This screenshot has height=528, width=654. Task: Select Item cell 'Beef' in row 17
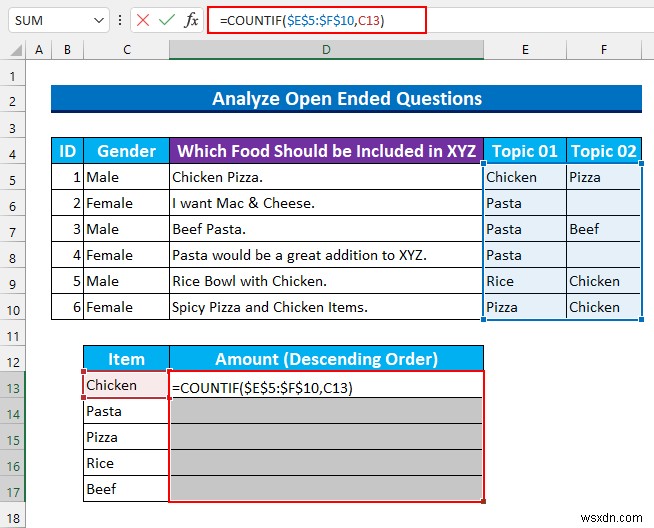[x=126, y=488]
